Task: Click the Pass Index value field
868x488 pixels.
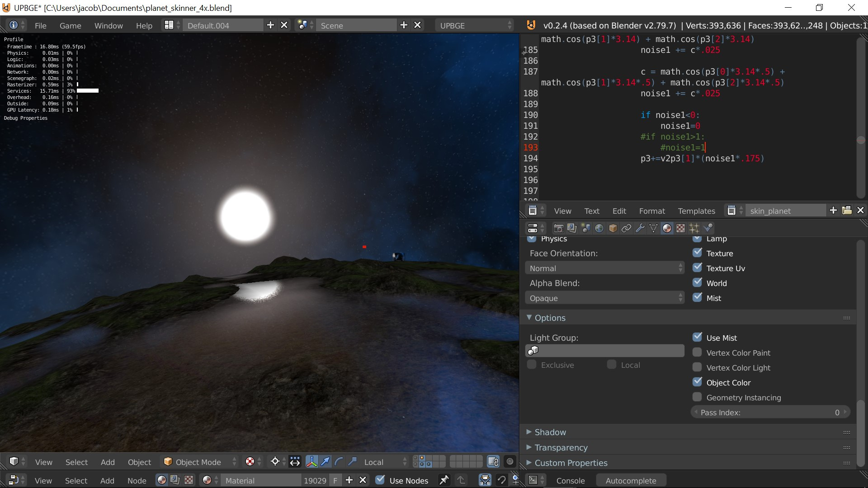Action: (x=770, y=412)
